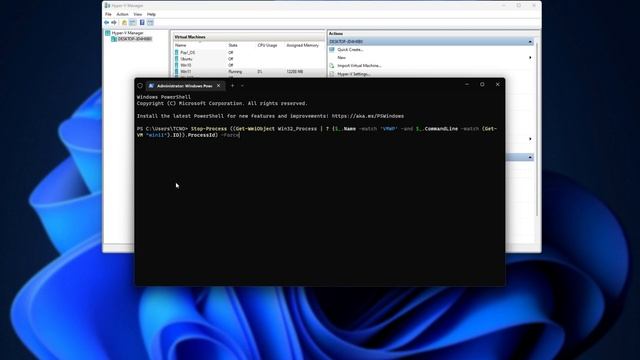Click the Hyper-V Settings icon in Actions
The width and height of the screenshot is (640, 360).
[332, 74]
